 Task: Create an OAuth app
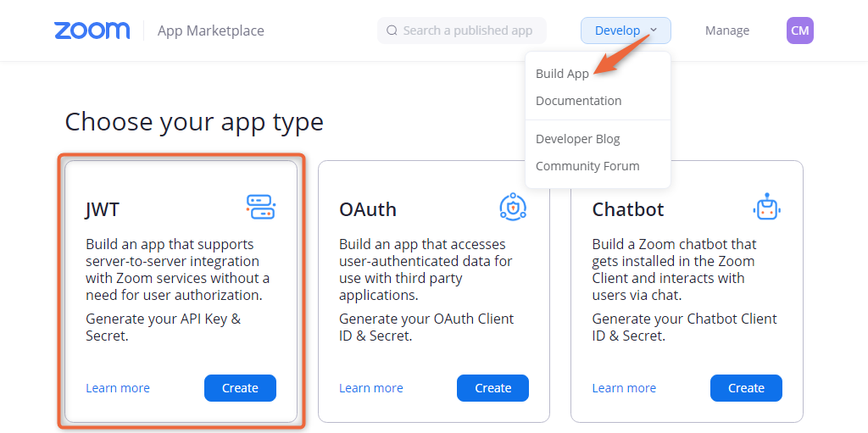[x=492, y=388]
